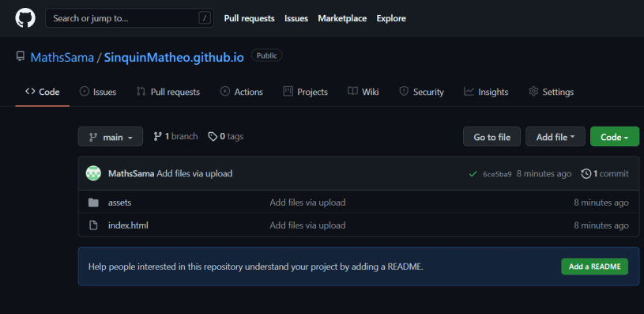This screenshot has height=314, width=644.
Task: Click the assets row 8 minutes ago timestamp
Action: pyautogui.click(x=601, y=202)
